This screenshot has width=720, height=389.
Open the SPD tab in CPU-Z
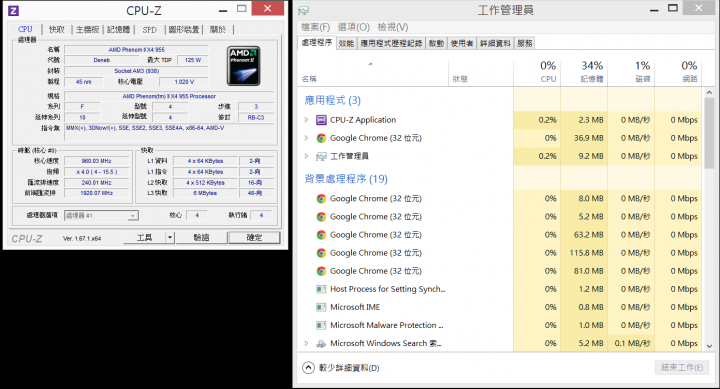150,29
